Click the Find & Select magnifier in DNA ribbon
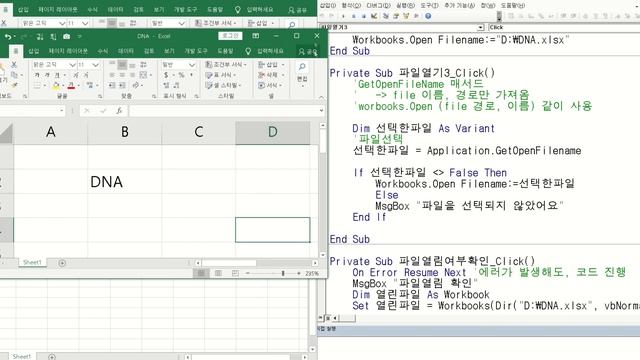The height and width of the screenshot is (360, 640). point(302,67)
